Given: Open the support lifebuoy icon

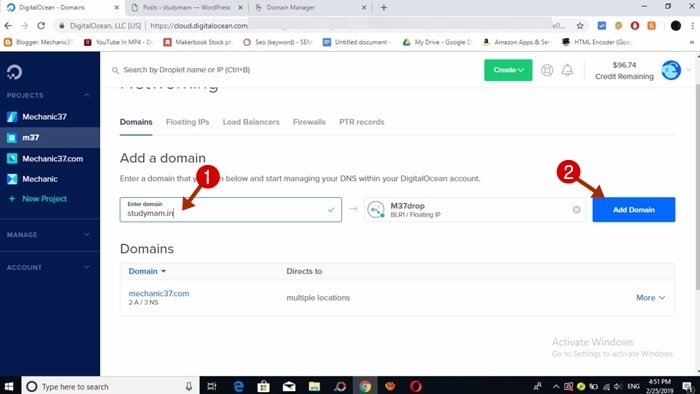Looking at the screenshot, I should pos(547,70).
